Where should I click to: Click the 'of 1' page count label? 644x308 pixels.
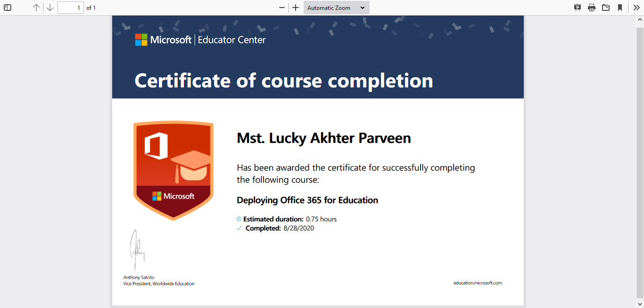91,8
